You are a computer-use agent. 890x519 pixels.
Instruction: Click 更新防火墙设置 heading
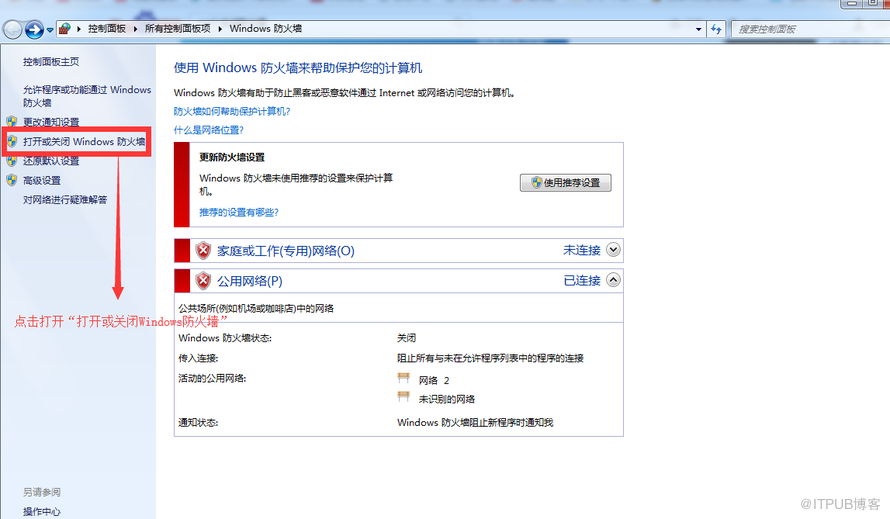point(232,157)
